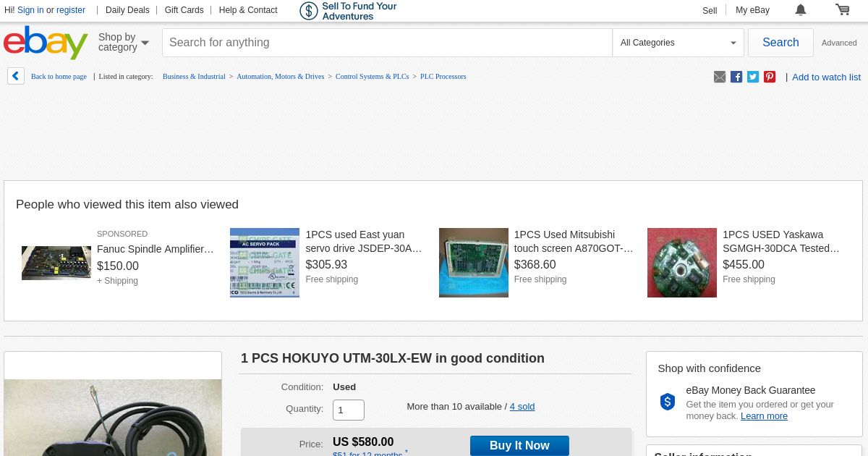Click the Buy It Now button

519,445
